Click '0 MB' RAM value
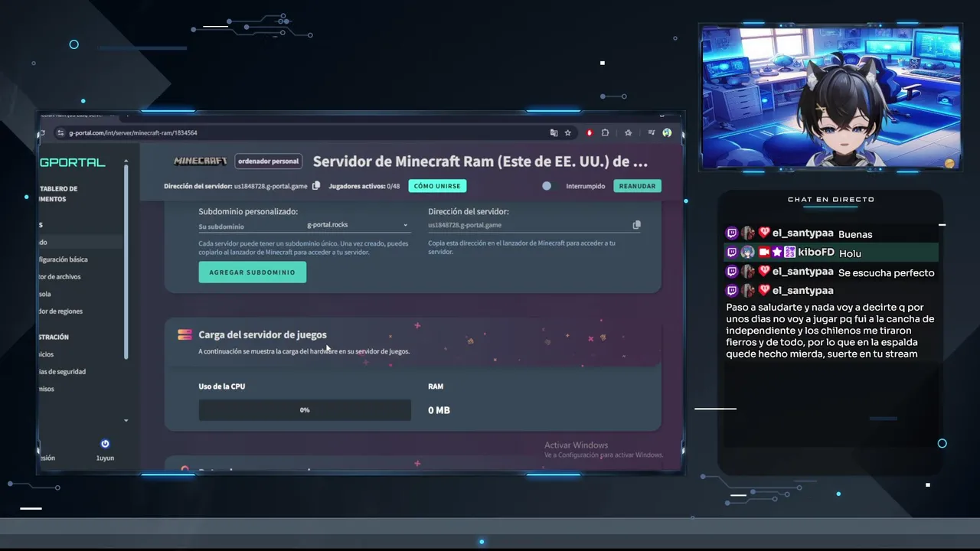The width and height of the screenshot is (980, 551). [439, 410]
